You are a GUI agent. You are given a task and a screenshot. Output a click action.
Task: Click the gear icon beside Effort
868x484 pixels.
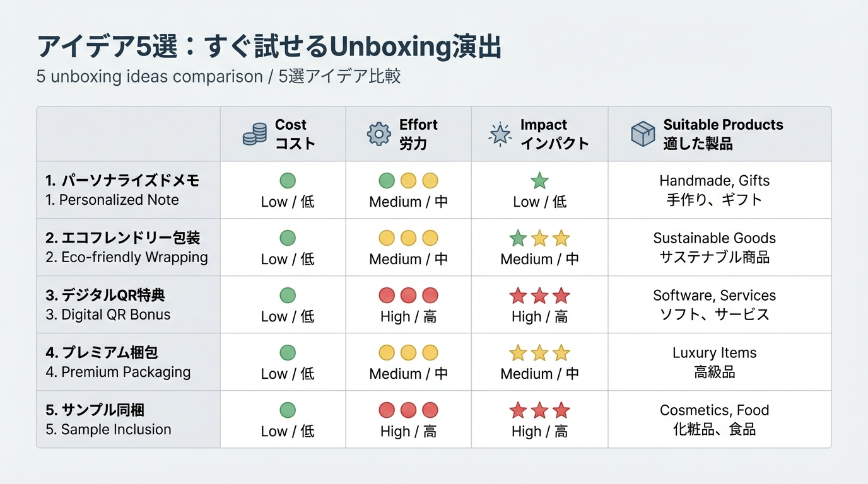pyautogui.click(x=378, y=134)
